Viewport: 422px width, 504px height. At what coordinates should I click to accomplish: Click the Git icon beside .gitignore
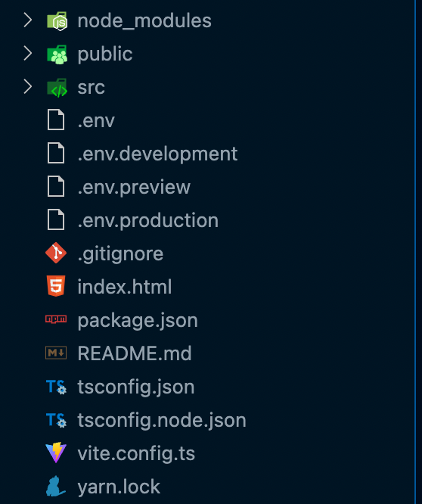click(56, 253)
